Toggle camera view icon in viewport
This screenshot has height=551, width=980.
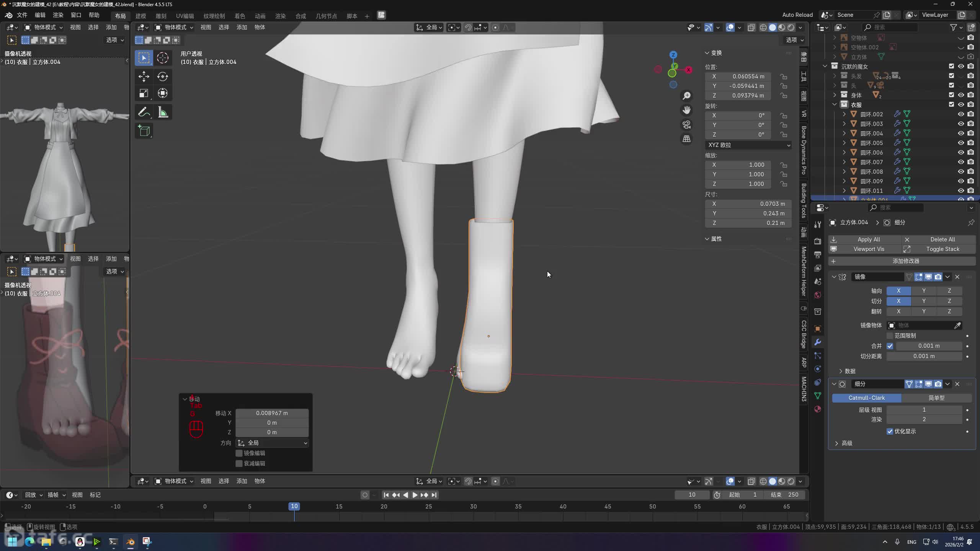[686, 125]
